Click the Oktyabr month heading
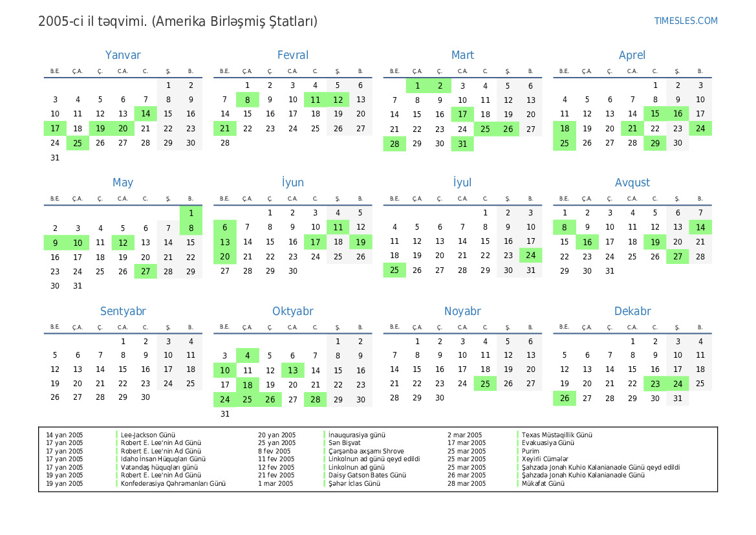756x535 pixels. click(x=292, y=311)
